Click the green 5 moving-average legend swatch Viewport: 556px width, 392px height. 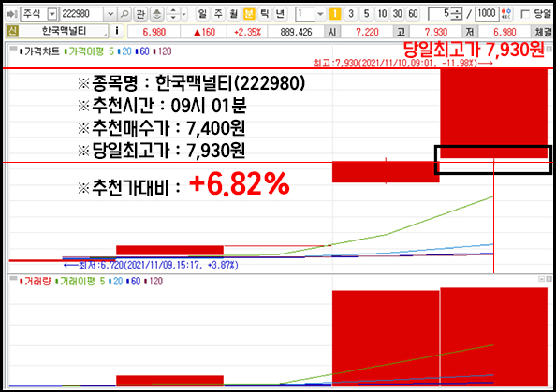(66, 51)
